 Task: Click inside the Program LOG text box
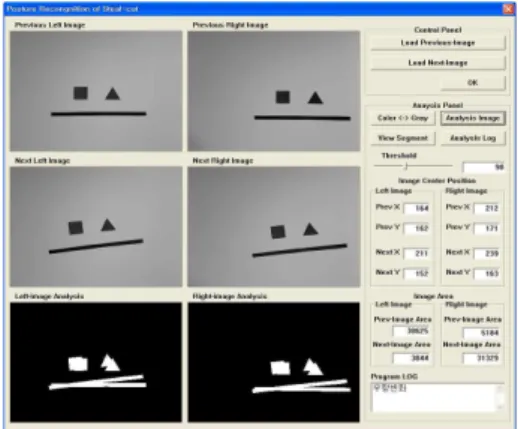point(433,398)
